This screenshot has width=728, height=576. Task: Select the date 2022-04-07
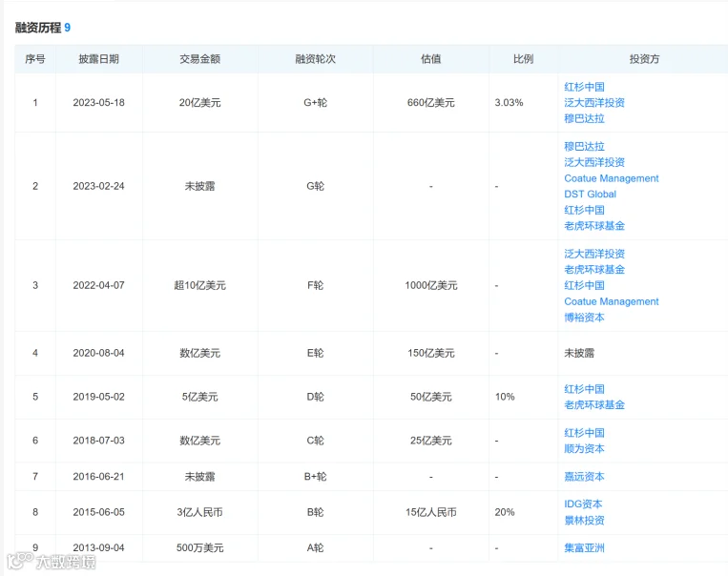98,285
